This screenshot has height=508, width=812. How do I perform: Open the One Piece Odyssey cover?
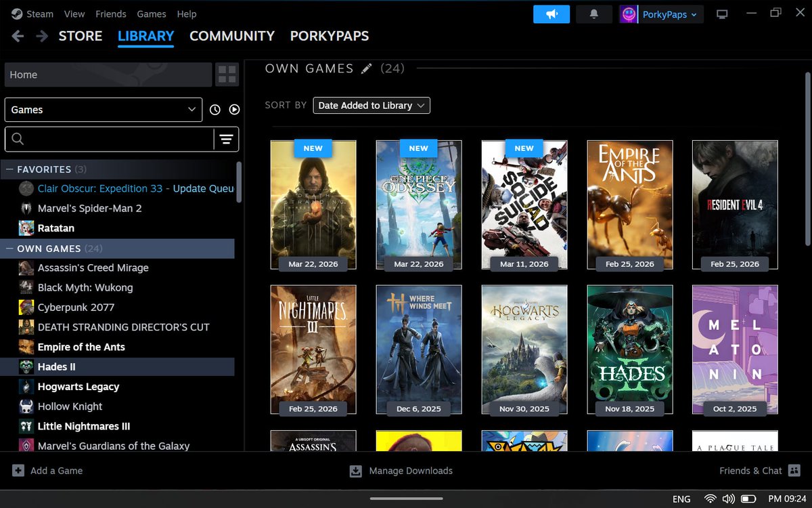(419, 205)
